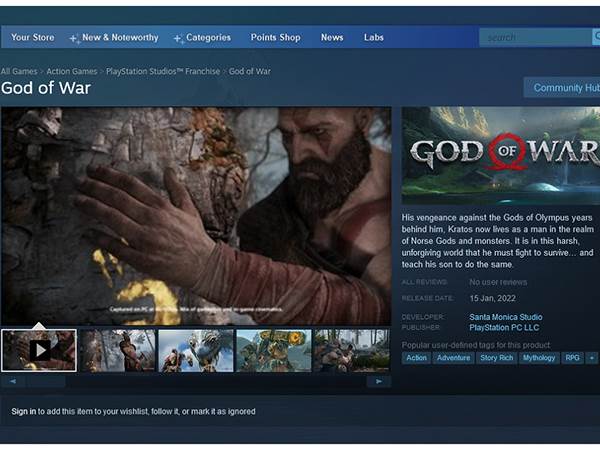Click the plus icon beside New & Noteworthy
This screenshot has height=450, width=600.
point(74,39)
